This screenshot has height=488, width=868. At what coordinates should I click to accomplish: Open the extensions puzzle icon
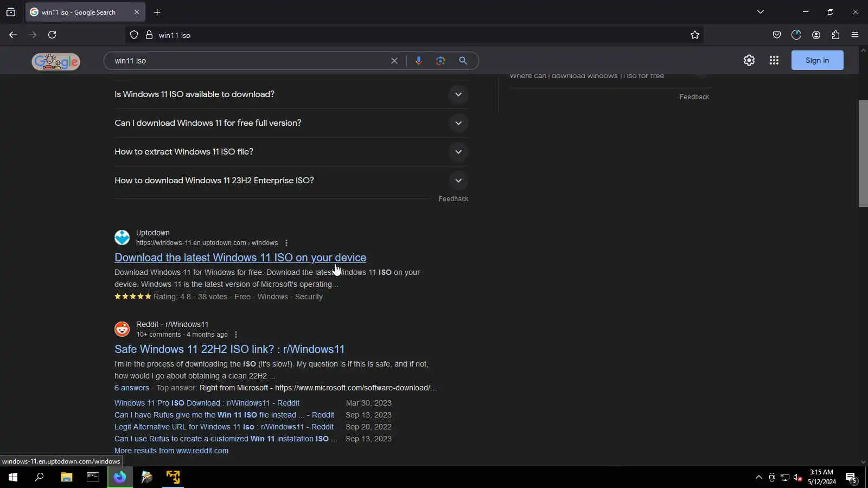[x=835, y=35]
